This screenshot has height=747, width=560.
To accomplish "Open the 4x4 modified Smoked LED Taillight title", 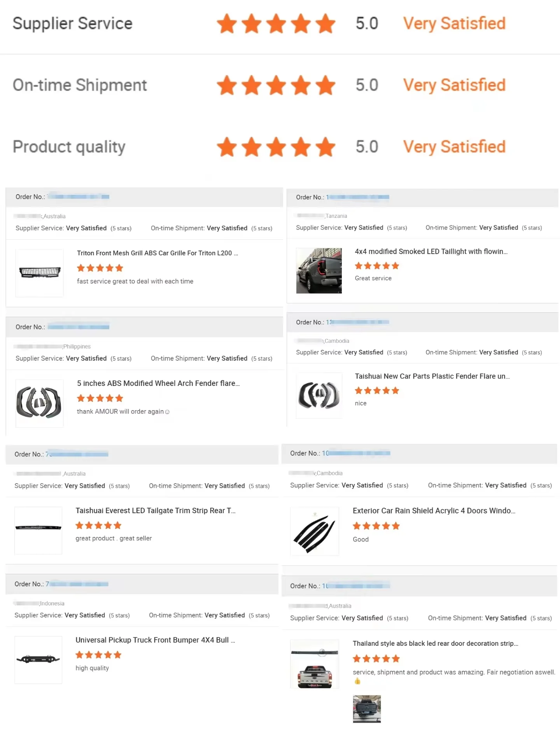I will [431, 251].
